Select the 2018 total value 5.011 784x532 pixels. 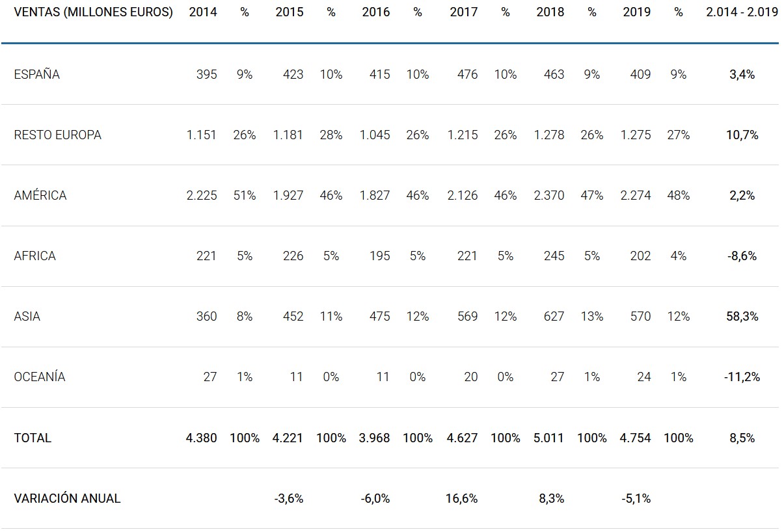(x=548, y=438)
